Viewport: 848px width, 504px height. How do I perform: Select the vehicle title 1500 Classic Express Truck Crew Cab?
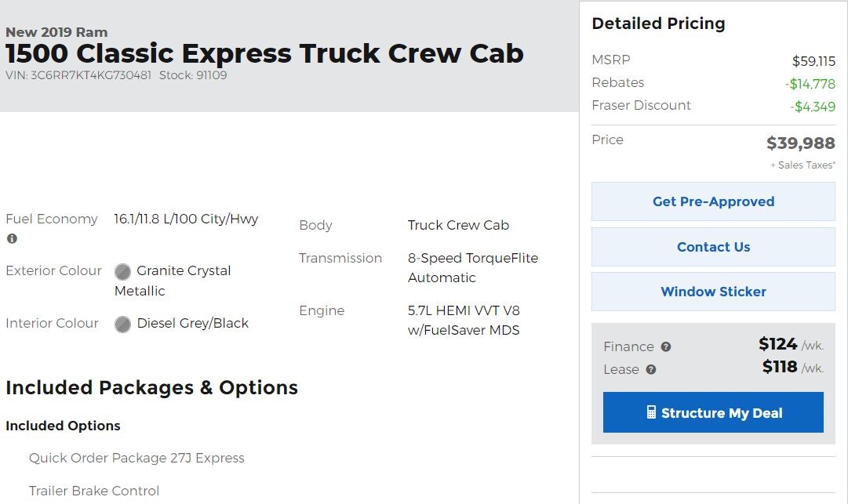pos(264,53)
